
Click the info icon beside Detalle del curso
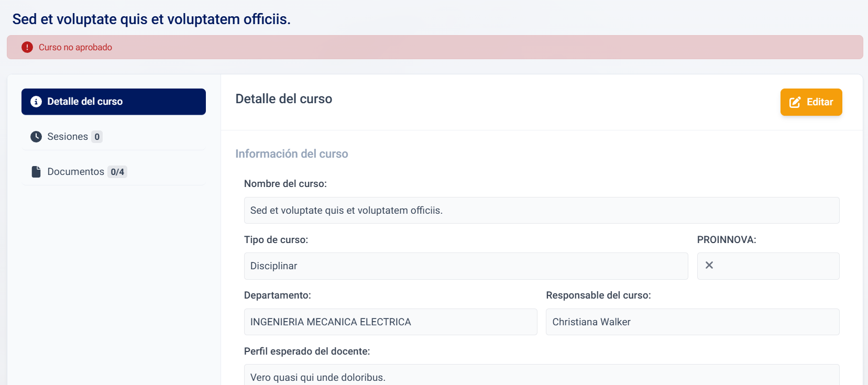click(x=36, y=102)
